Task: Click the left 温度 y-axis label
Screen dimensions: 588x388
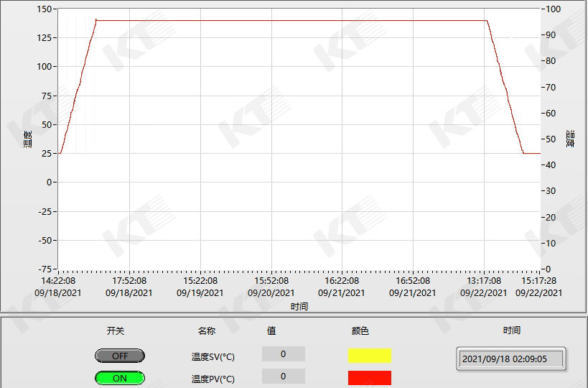Action: (27, 139)
